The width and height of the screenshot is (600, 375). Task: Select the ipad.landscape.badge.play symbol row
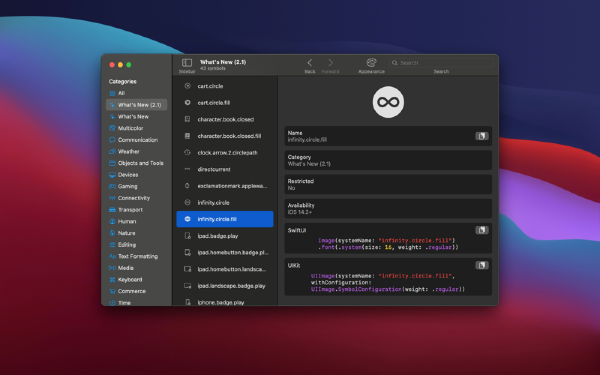[x=225, y=286]
